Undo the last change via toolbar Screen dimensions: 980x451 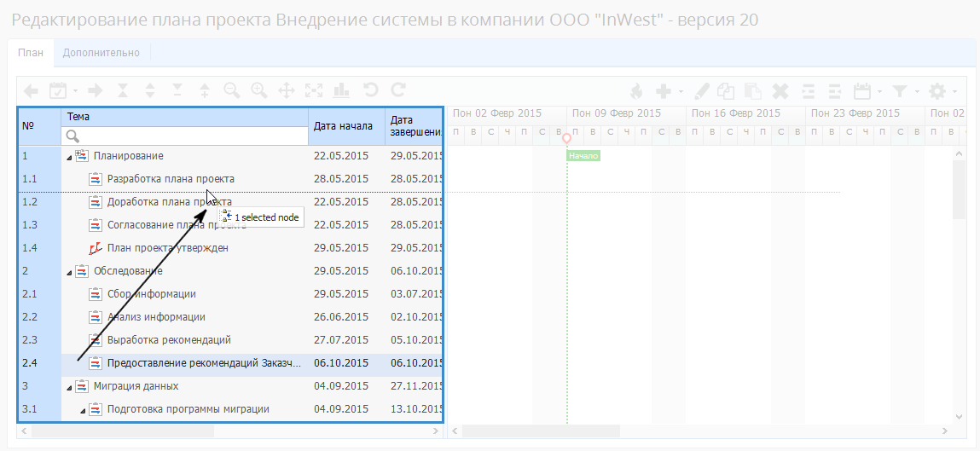pyautogui.click(x=370, y=90)
